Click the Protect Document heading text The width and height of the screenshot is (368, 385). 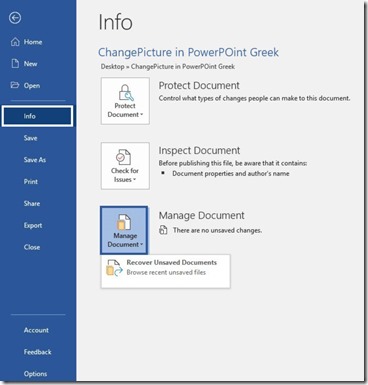pyautogui.click(x=199, y=85)
